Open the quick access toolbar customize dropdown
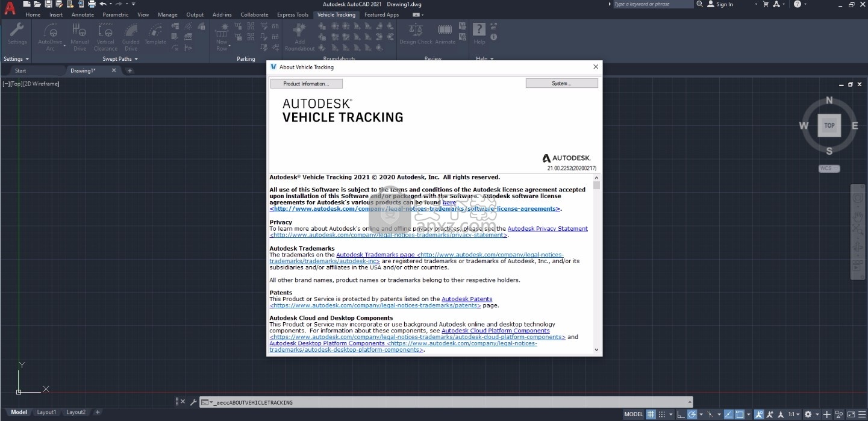The height and width of the screenshot is (421, 868). coord(134,4)
